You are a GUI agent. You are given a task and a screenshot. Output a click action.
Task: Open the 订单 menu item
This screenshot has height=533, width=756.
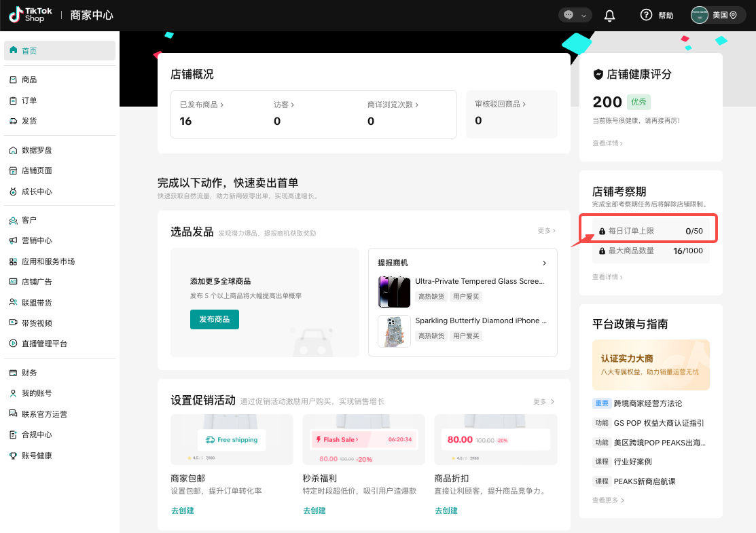[29, 100]
